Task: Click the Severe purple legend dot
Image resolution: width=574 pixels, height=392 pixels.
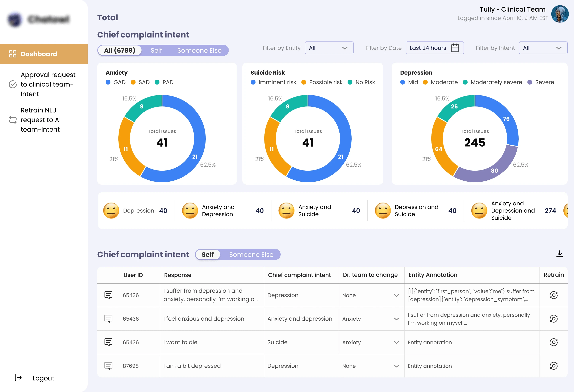Action: 530,82
